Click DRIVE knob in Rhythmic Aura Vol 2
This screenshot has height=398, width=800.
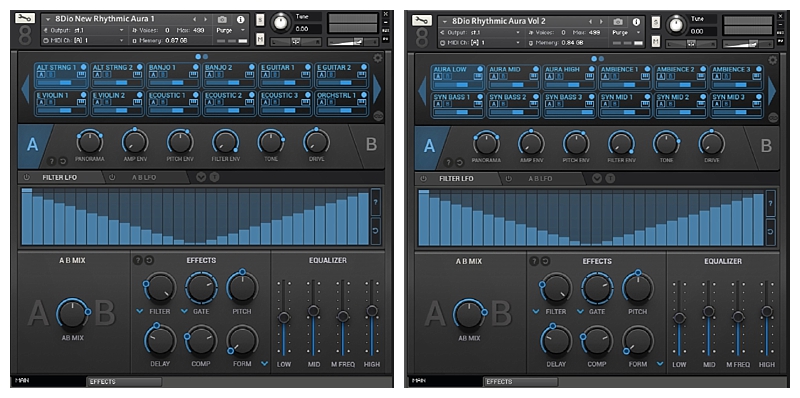click(x=712, y=143)
